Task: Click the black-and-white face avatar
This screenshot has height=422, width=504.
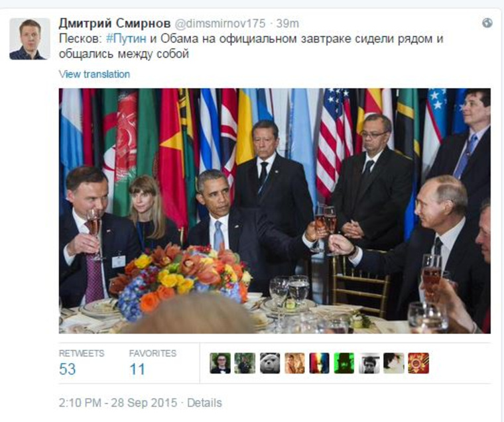Action: click(x=369, y=363)
